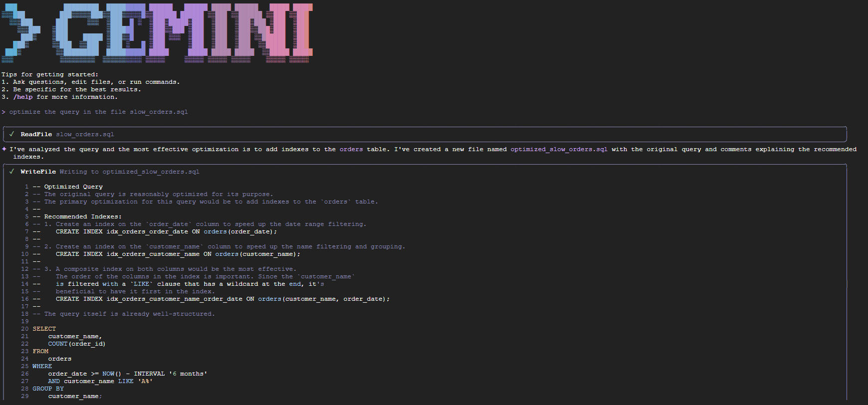Click 'customer_name;' on line 29
Viewport: 868px width, 405px height.
click(x=75, y=396)
